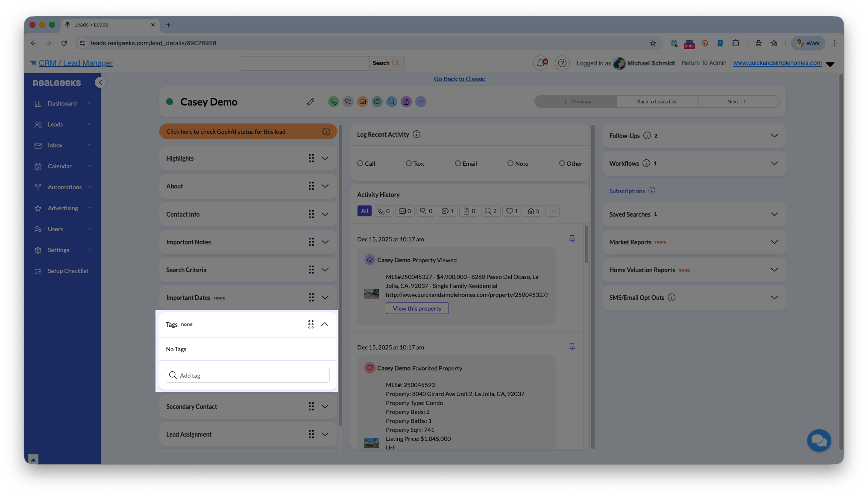Select the Email activity radio button
The width and height of the screenshot is (868, 496).
(x=457, y=163)
